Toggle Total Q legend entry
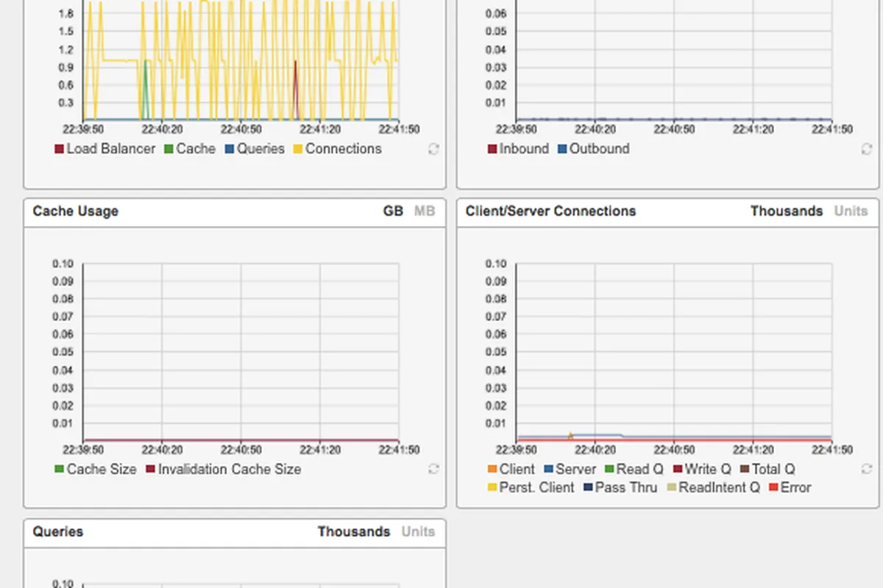 point(767,469)
